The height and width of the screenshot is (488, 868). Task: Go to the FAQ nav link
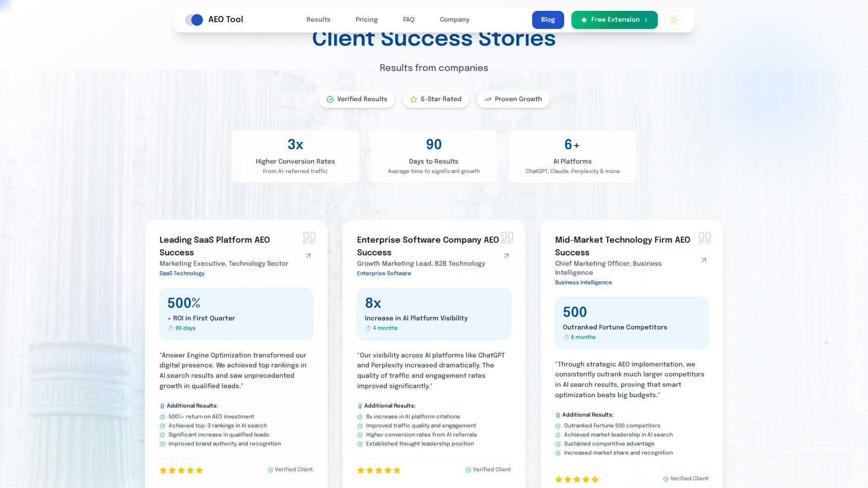[x=409, y=20]
